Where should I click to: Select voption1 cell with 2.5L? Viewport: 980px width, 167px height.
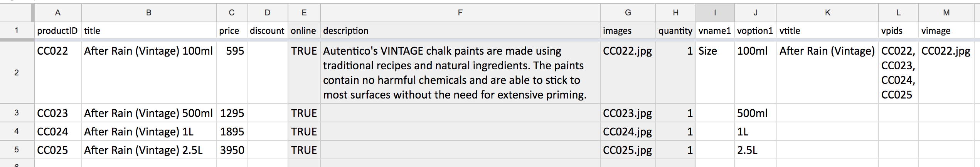point(755,150)
